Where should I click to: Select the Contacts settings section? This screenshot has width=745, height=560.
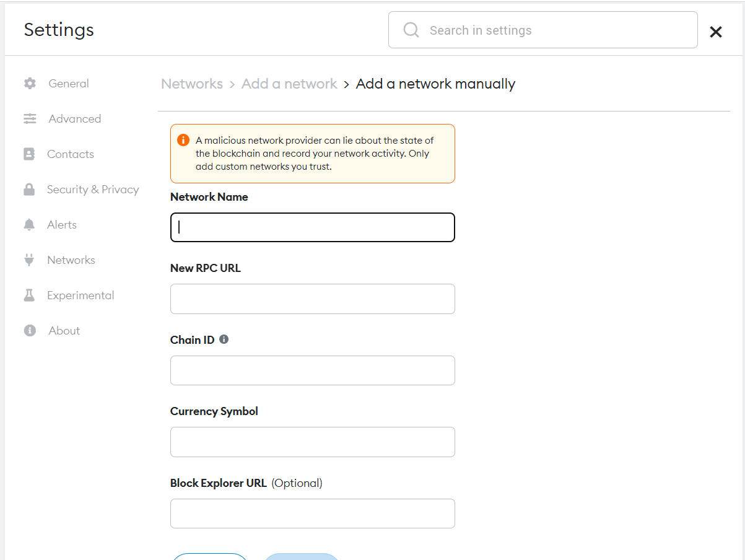pos(70,154)
